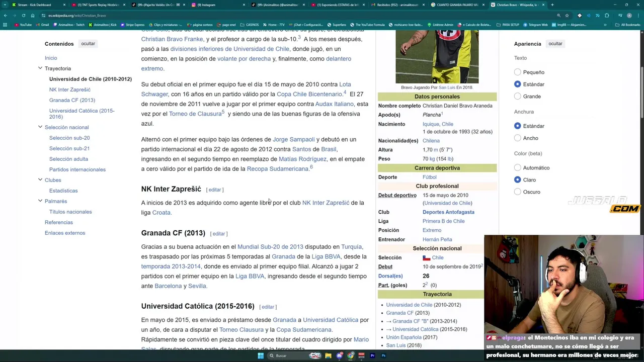
Task: Go back using the browser back arrow
Action: point(5,16)
